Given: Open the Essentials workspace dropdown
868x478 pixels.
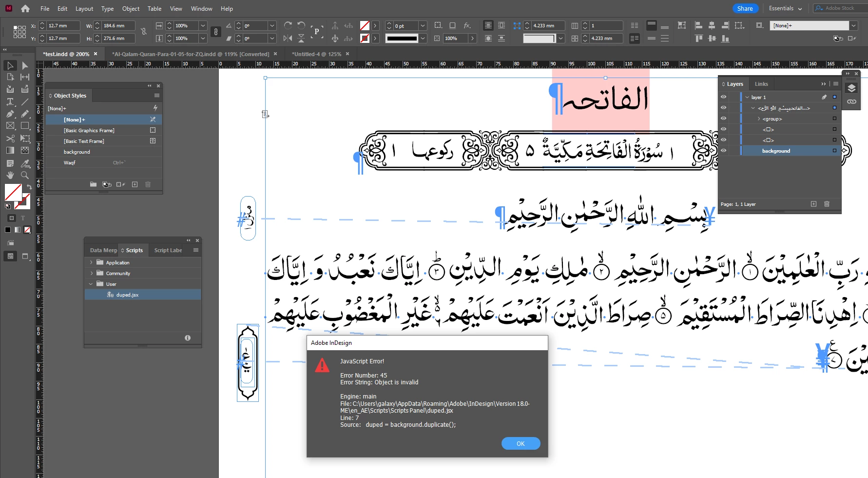Looking at the screenshot, I should click(785, 8).
